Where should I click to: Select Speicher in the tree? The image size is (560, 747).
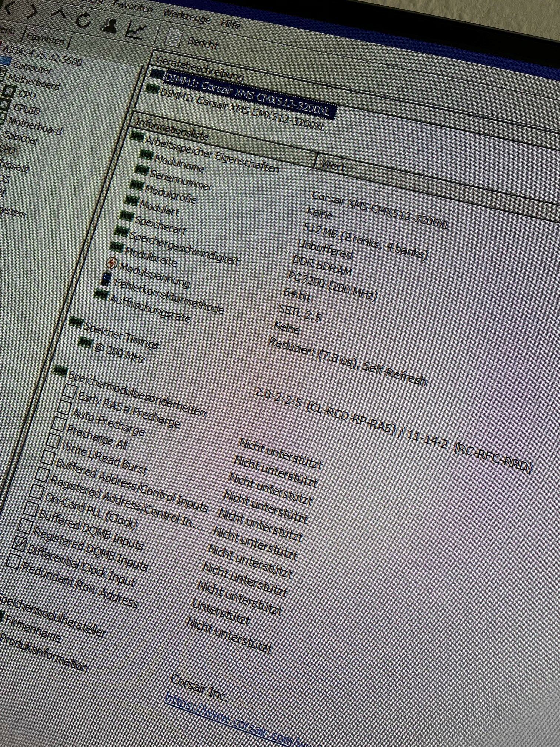(21, 138)
